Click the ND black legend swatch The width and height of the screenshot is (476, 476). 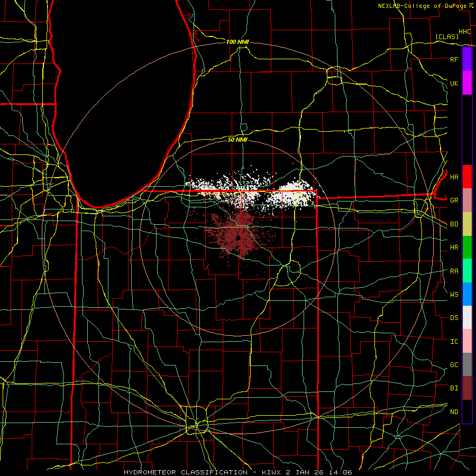pyautogui.click(x=467, y=411)
